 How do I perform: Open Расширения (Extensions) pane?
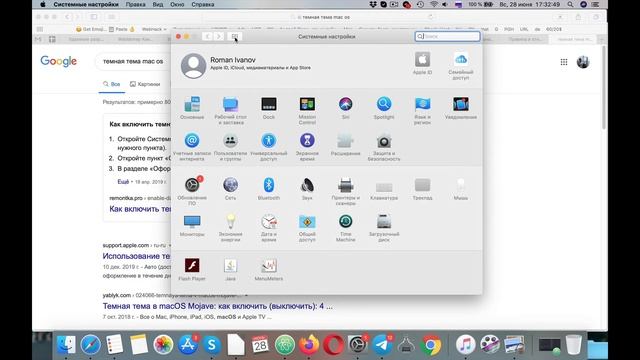[x=345, y=144]
